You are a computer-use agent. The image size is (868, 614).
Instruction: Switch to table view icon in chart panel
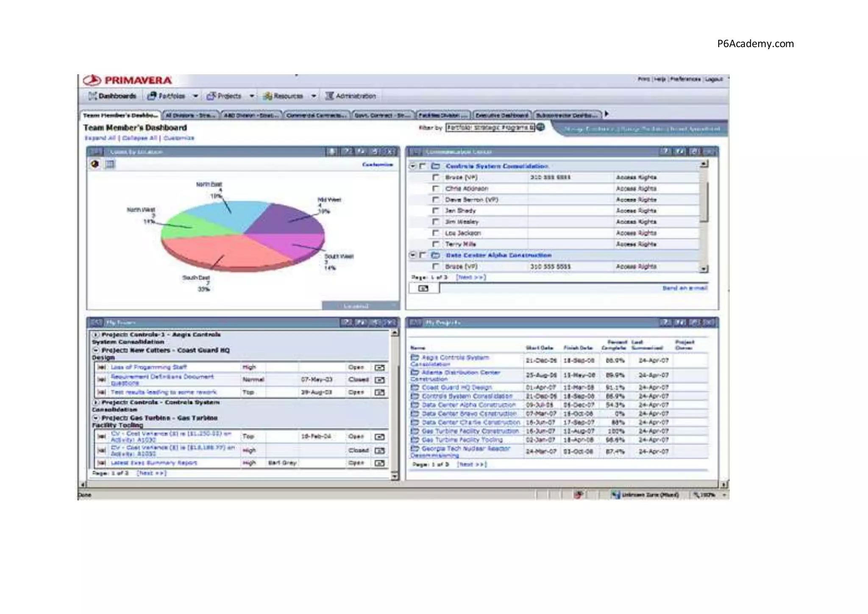(x=110, y=164)
